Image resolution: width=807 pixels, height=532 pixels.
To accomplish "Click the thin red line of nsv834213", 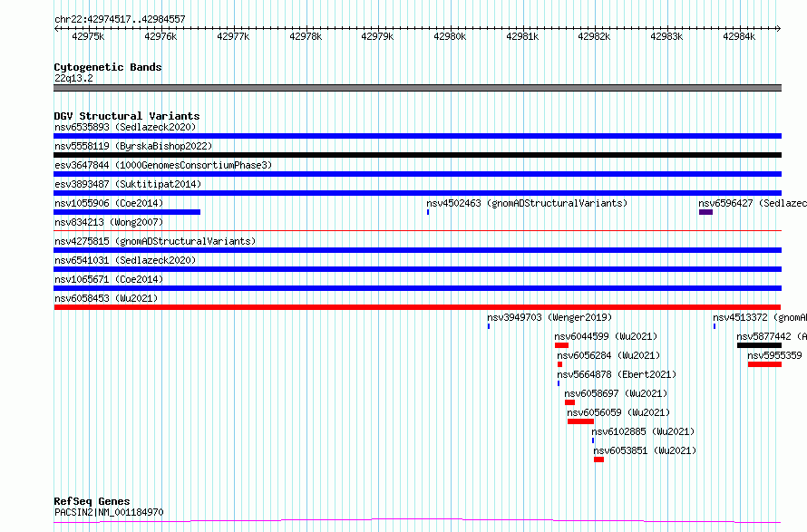I will [417, 230].
